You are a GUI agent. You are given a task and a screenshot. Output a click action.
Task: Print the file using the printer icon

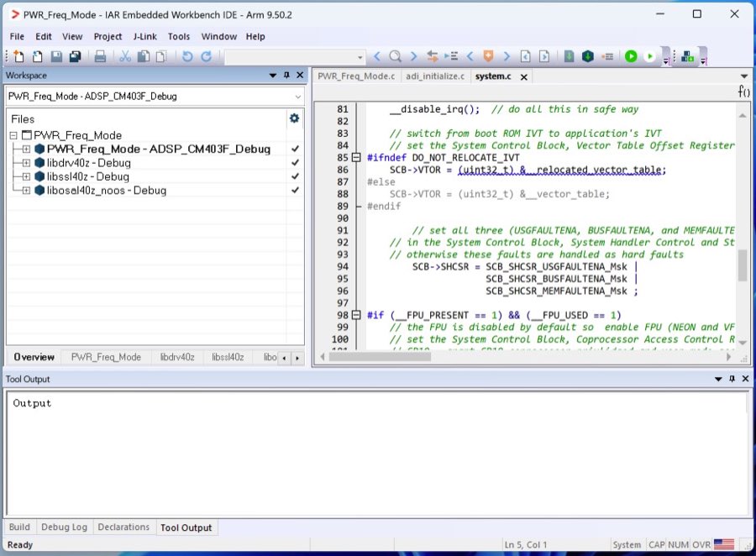click(100, 56)
